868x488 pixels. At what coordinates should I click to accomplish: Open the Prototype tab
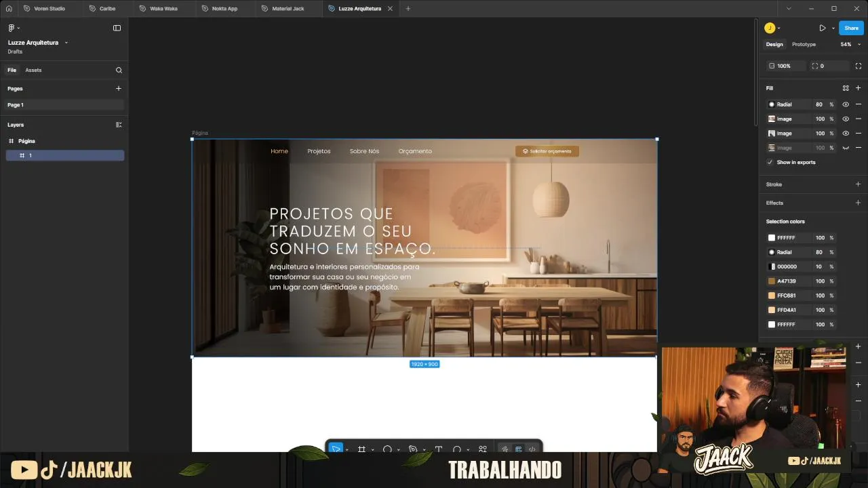point(804,44)
